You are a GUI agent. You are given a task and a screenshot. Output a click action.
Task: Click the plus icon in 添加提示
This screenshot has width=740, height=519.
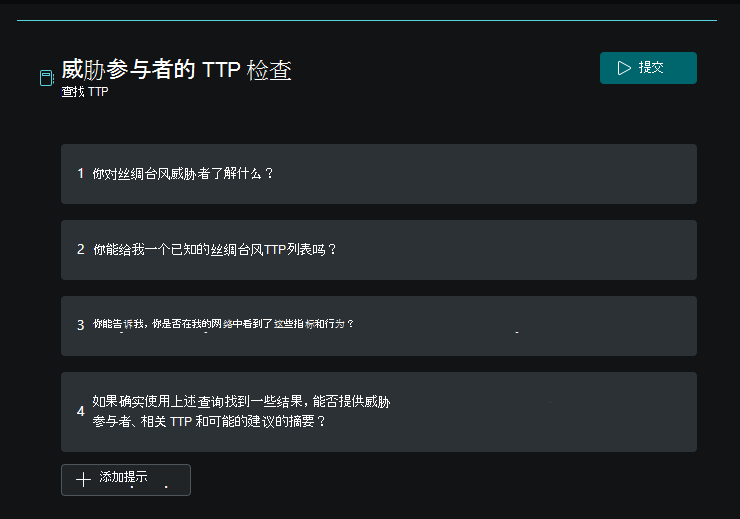[84, 480]
